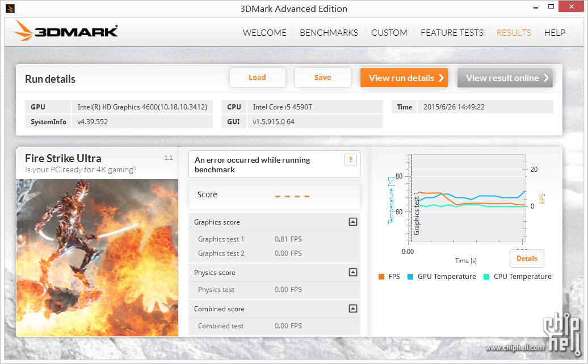This screenshot has height=364, width=588.
Task: Click the Load button
Action: pos(258,78)
